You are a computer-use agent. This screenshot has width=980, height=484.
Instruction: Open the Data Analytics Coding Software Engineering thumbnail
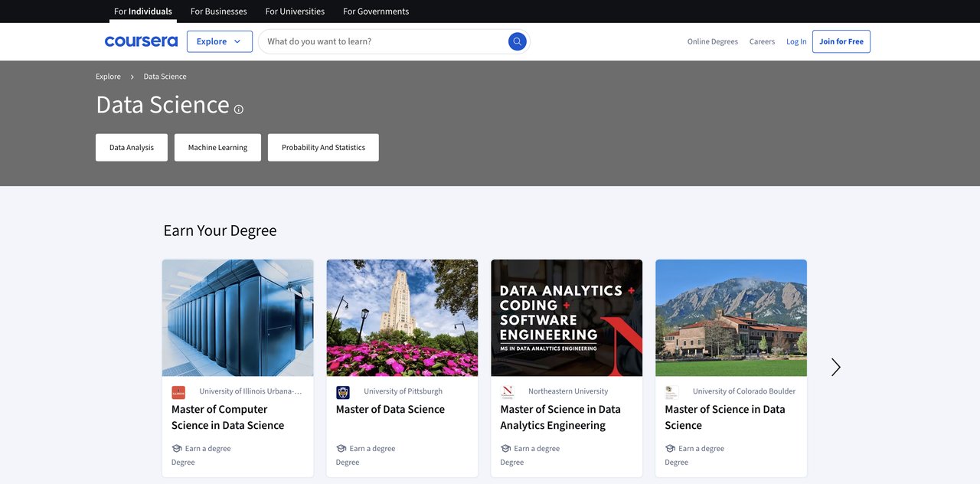[567, 318]
